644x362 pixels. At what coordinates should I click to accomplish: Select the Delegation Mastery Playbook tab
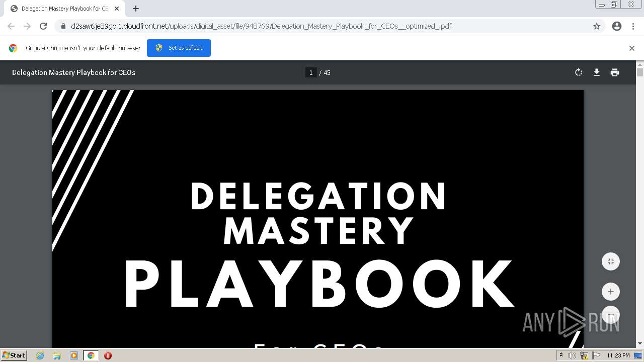pyautogui.click(x=64, y=9)
